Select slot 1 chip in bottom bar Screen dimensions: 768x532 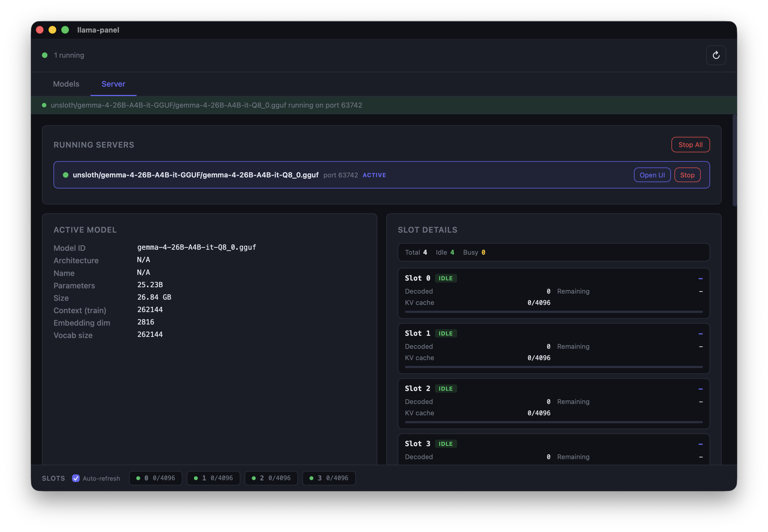tap(213, 478)
